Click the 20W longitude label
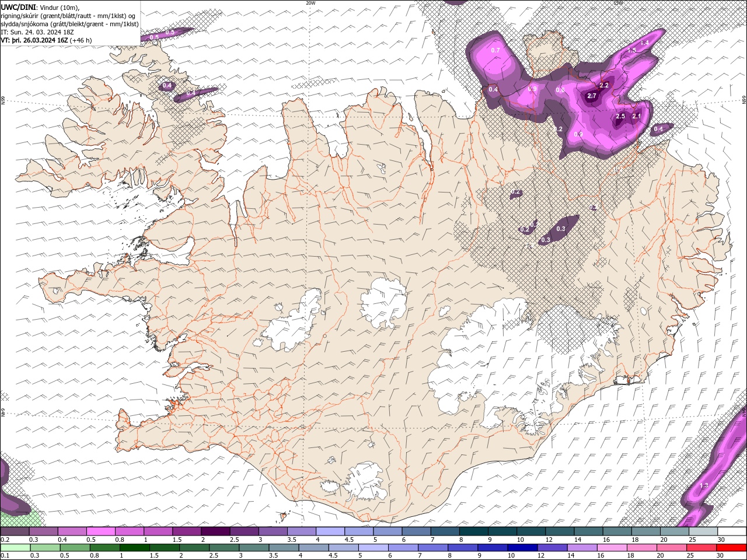This screenshot has width=747, height=560. 310,3
